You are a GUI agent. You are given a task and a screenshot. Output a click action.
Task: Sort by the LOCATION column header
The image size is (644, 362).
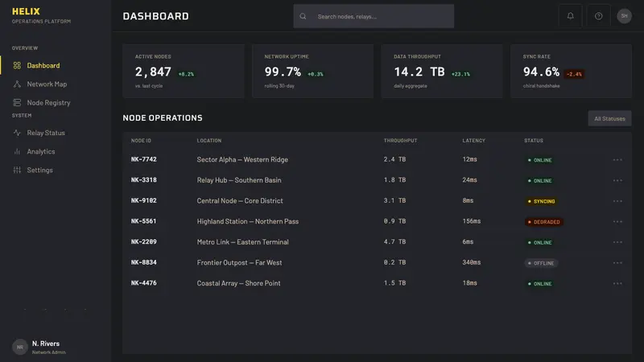coord(209,140)
